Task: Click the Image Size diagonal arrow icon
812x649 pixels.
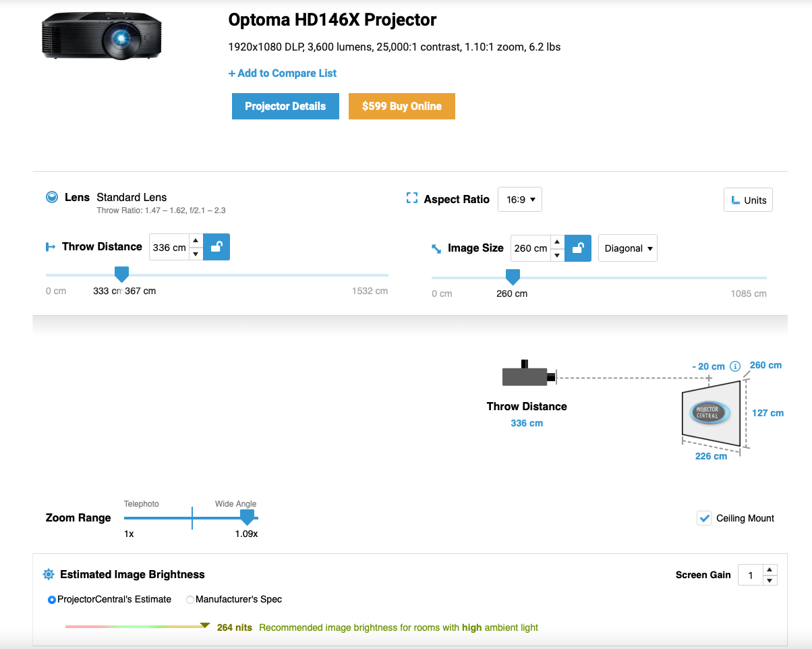Action: click(x=436, y=249)
